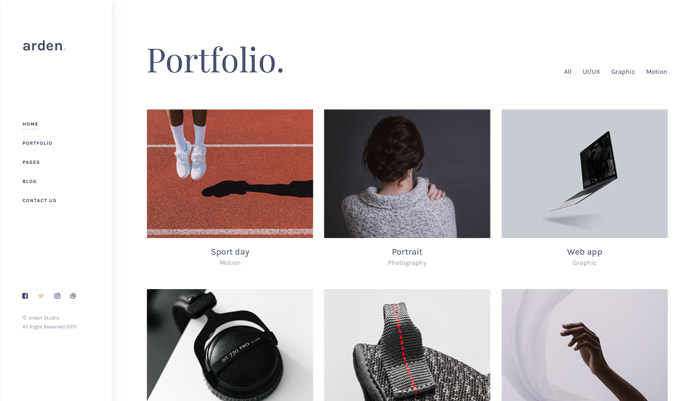This screenshot has width=700, height=401.
Task: Open the Pages sidebar menu item
Action: coord(31,163)
